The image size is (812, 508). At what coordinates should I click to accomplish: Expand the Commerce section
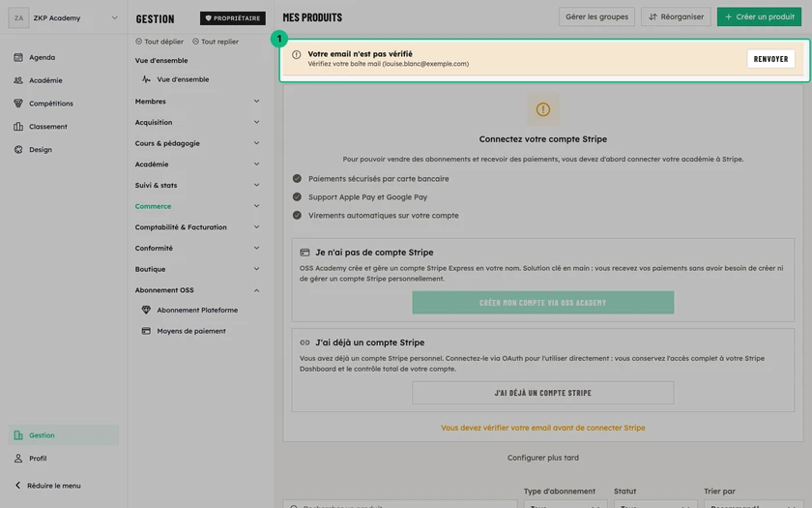point(256,206)
